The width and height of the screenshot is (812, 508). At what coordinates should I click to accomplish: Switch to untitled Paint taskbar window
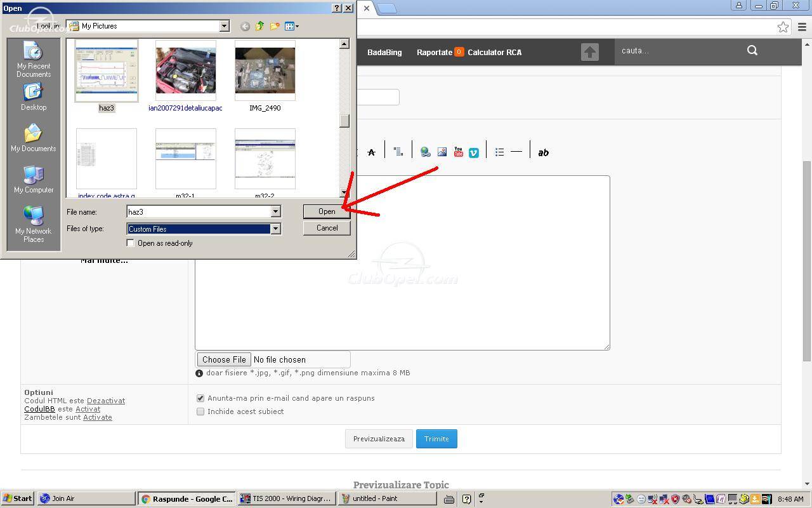(x=386, y=498)
